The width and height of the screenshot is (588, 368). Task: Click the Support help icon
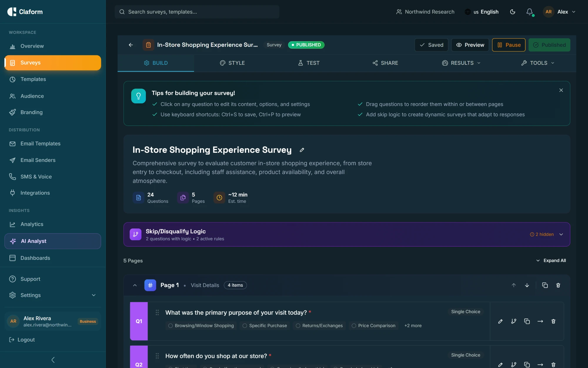pyautogui.click(x=12, y=279)
